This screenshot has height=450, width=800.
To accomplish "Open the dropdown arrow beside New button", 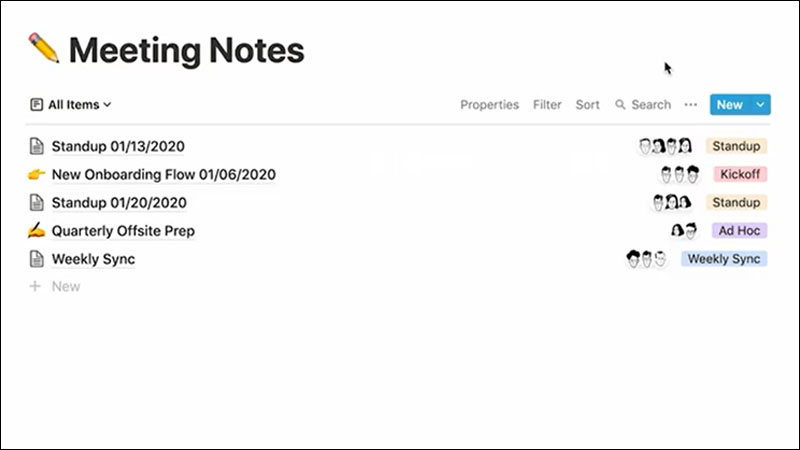I will [x=761, y=104].
